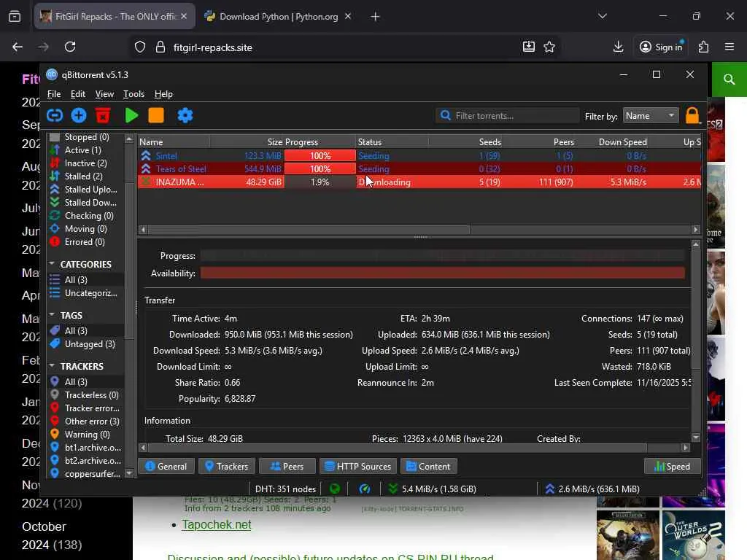
Task: Click the green connection status globe icon
Action: (335, 489)
